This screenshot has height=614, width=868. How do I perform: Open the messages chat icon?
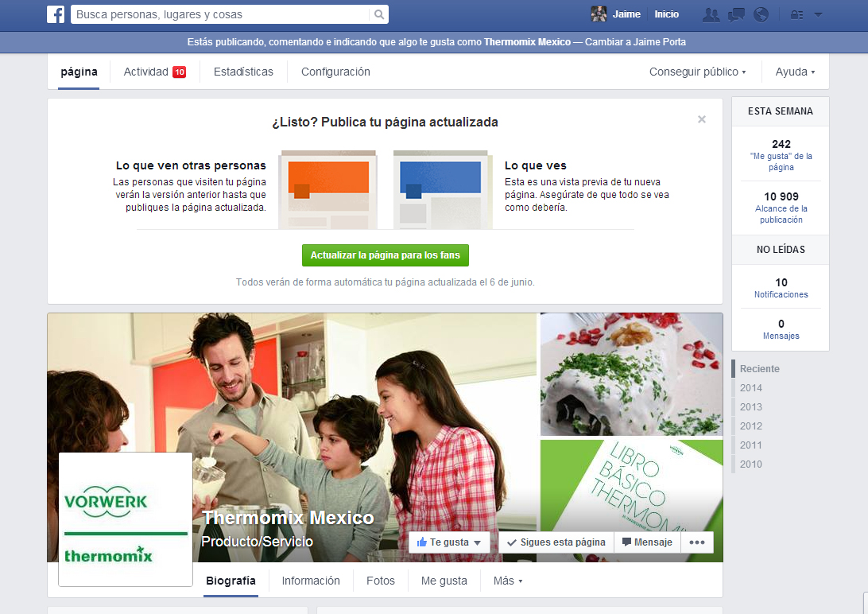tap(736, 14)
